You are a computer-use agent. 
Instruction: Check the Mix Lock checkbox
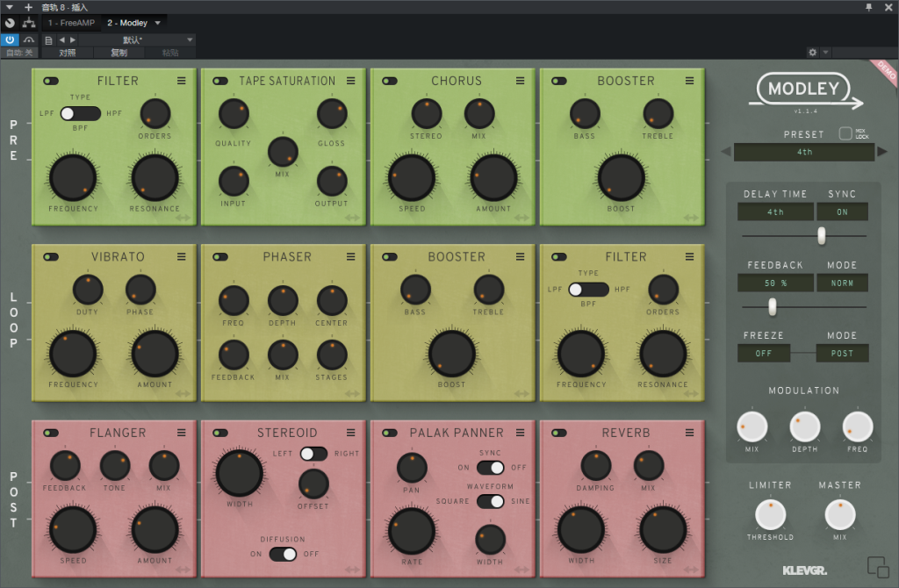(845, 133)
